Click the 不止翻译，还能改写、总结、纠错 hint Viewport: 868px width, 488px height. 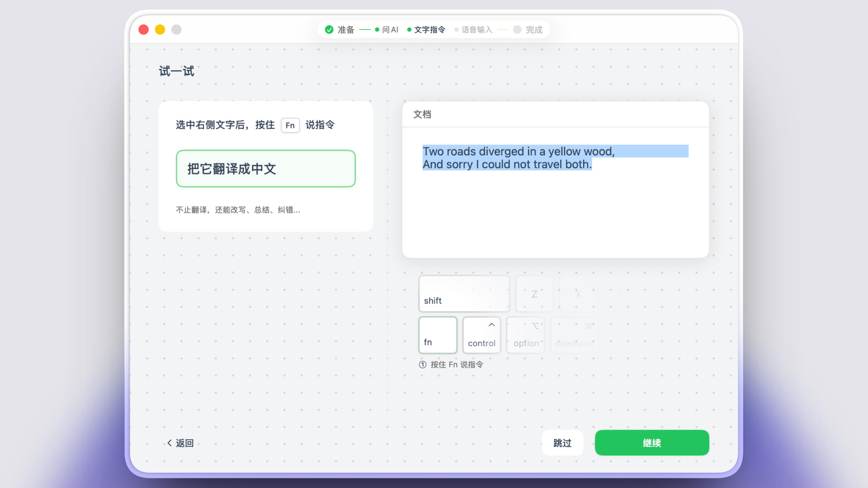(x=238, y=210)
